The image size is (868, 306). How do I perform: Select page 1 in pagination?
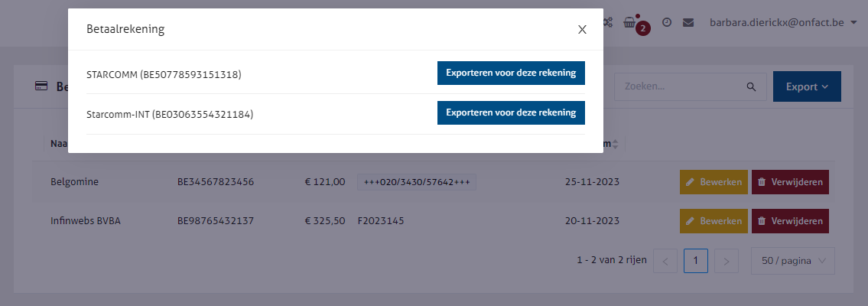(696, 261)
